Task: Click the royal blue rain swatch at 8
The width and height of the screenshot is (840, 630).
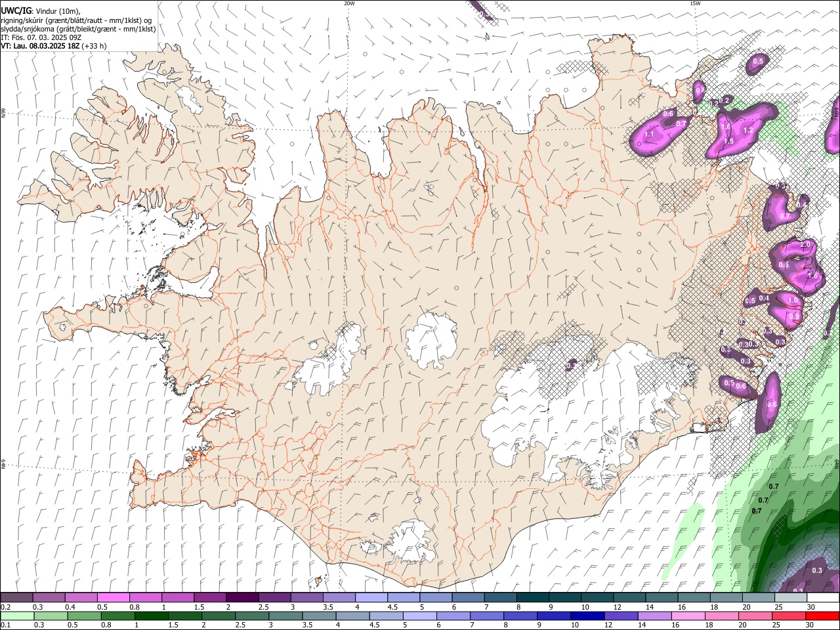Action: tap(520, 616)
